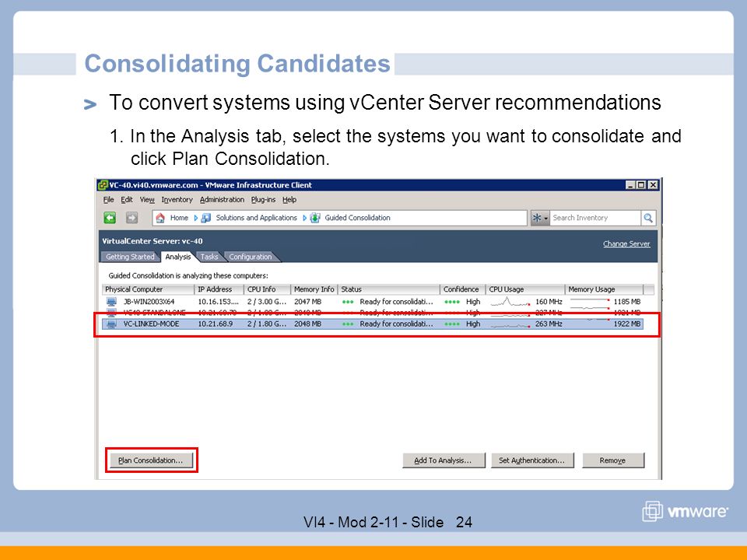Sort by the Memory Info column header
747x560 pixels.
pyautogui.click(x=314, y=289)
